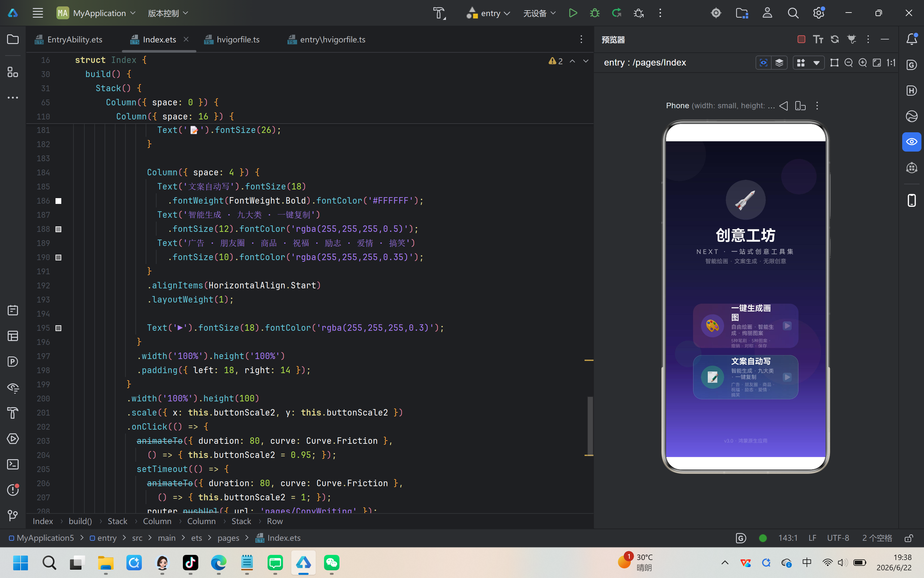Open phone preview more options dots
Image resolution: width=924 pixels, height=578 pixels.
[x=817, y=106]
